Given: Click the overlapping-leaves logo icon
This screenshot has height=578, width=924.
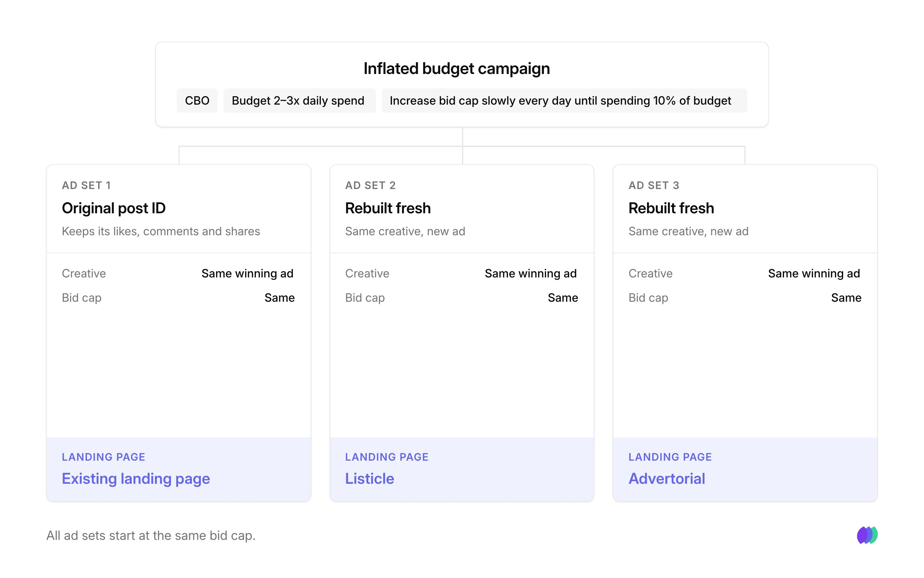Looking at the screenshot, I should 867,535.
